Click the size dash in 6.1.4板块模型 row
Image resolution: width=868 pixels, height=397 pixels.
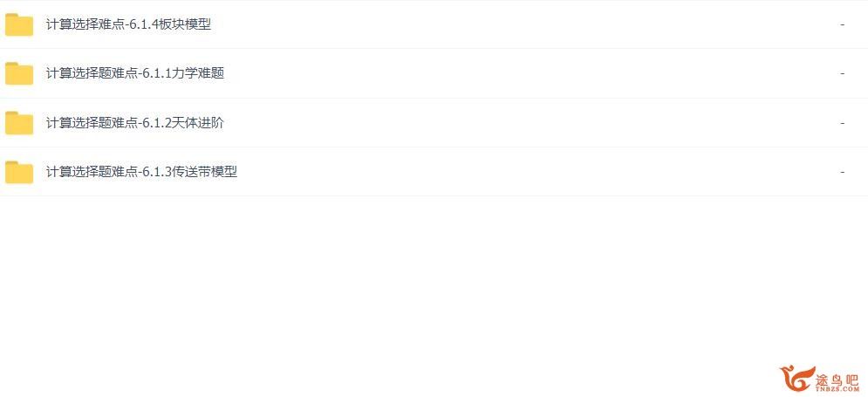pyautogui.click(x=842, y=24)
